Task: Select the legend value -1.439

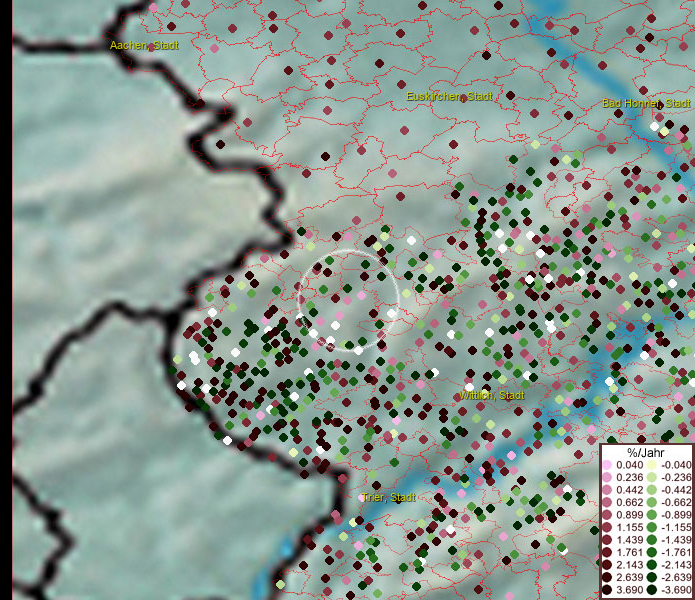Action: click(x=676, y=540)
